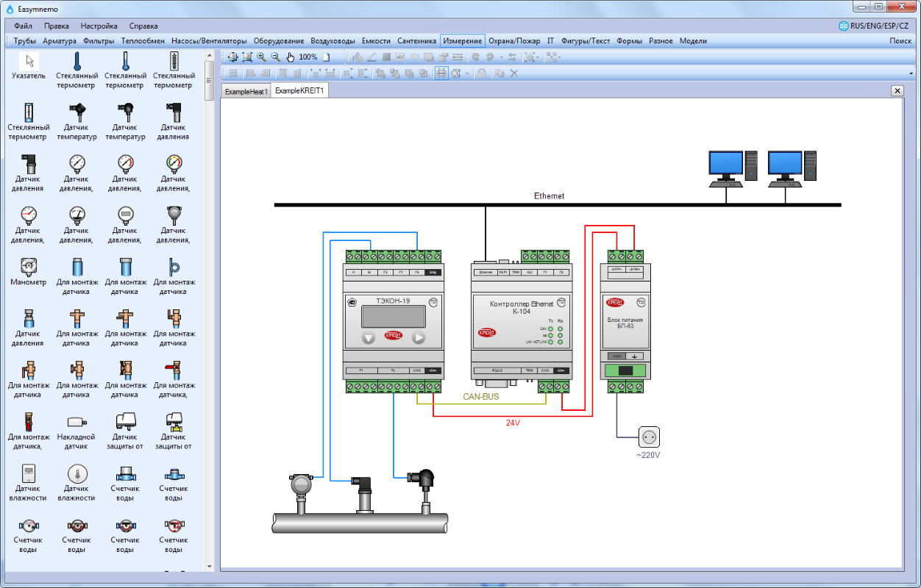Toggle the highlighted snap-to-grid button

pos(441,73)
